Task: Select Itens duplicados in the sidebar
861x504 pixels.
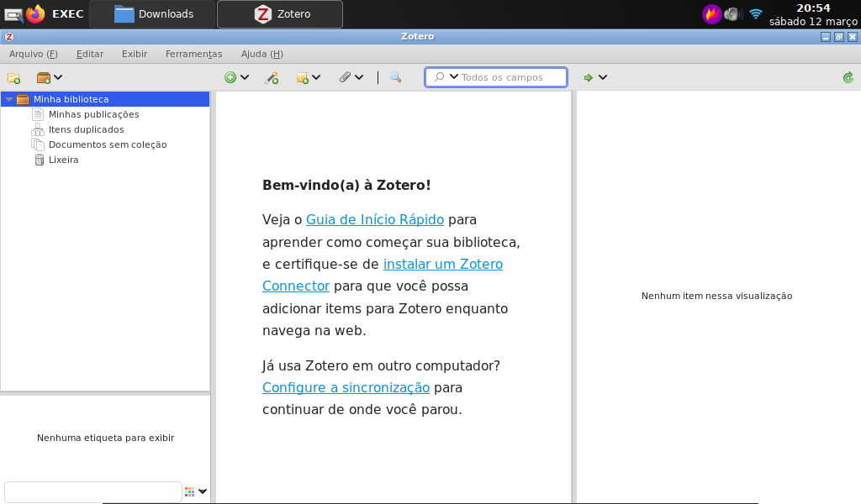Action: point(86,129)
